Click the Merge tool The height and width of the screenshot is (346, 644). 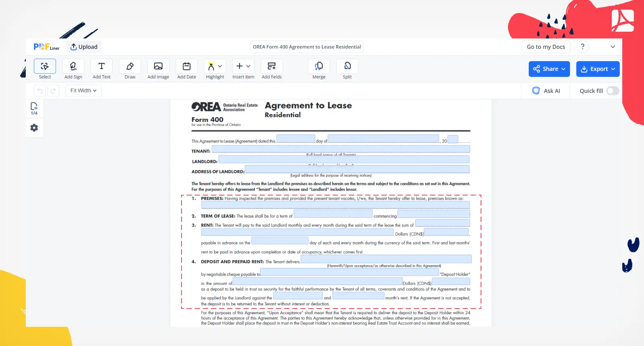click(319, 69)
